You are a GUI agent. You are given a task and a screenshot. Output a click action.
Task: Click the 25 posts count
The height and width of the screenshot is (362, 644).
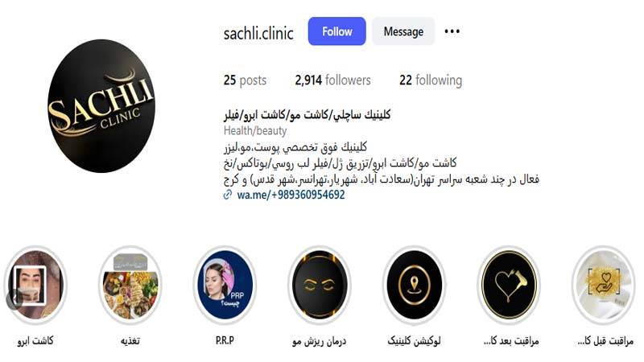point(245,80)
